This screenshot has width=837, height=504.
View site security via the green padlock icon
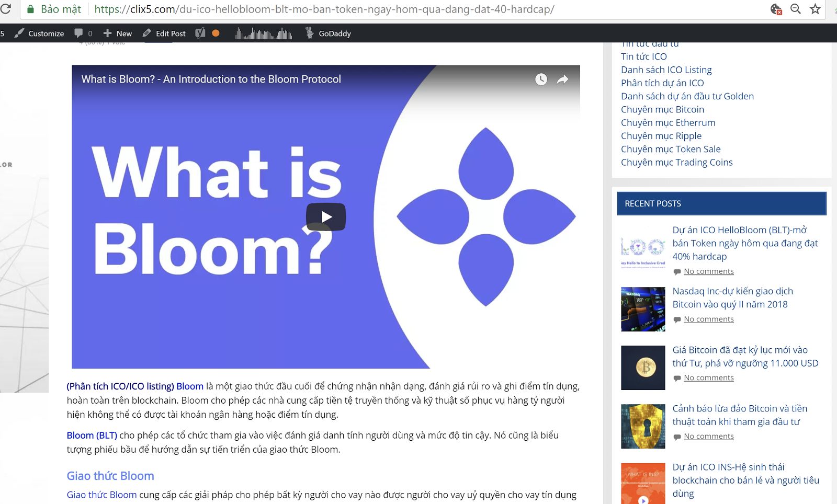coord(31,9)
